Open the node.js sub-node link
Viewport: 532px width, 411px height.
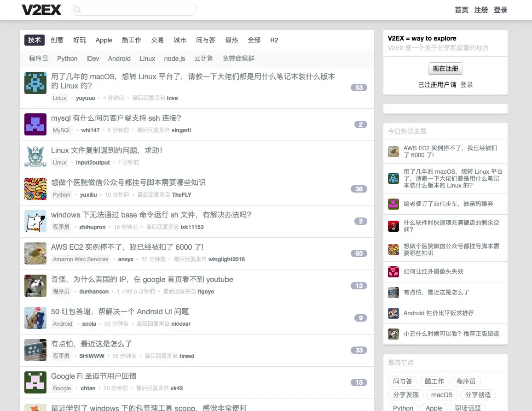[174, 59]
